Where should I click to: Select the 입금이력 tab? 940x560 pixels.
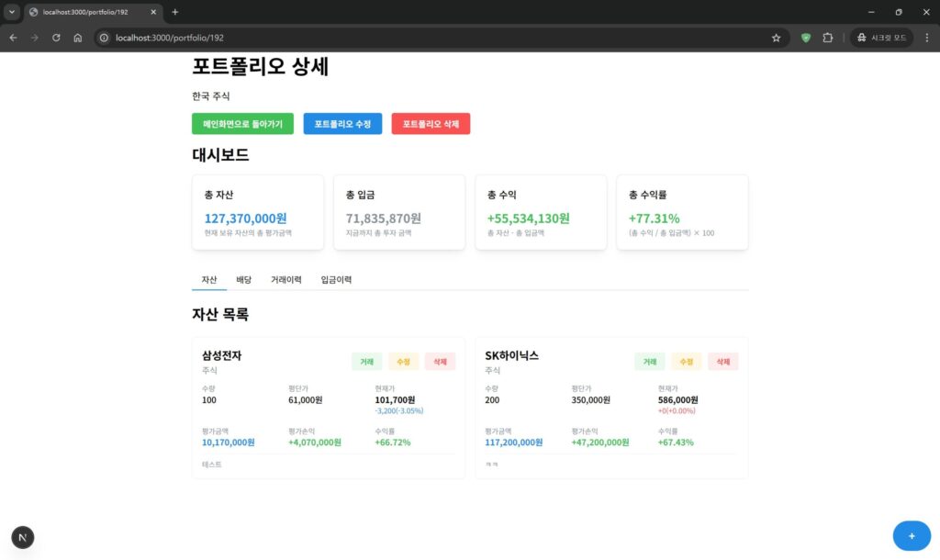pos(336,279)
